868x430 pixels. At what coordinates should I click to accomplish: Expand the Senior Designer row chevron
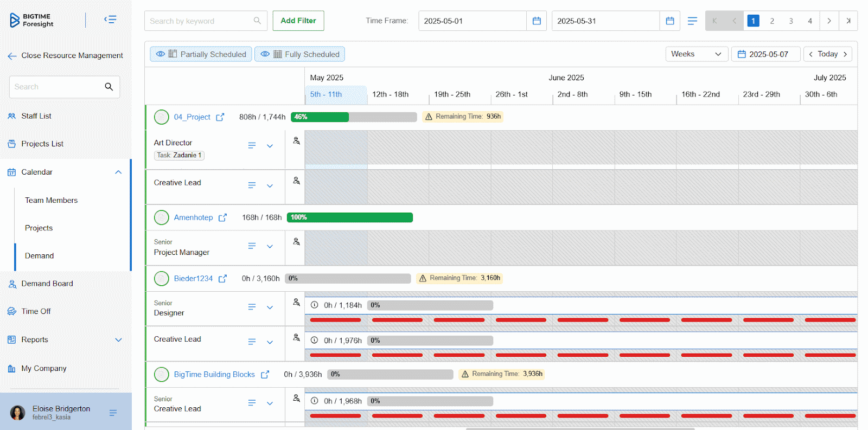pyautogui.click(x=270, y=307)
